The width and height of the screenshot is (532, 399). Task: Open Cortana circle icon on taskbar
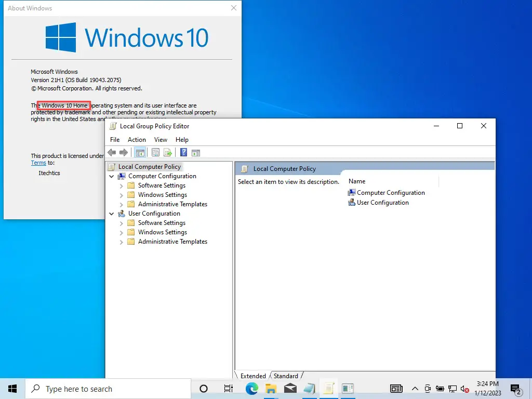coord(204,389)
